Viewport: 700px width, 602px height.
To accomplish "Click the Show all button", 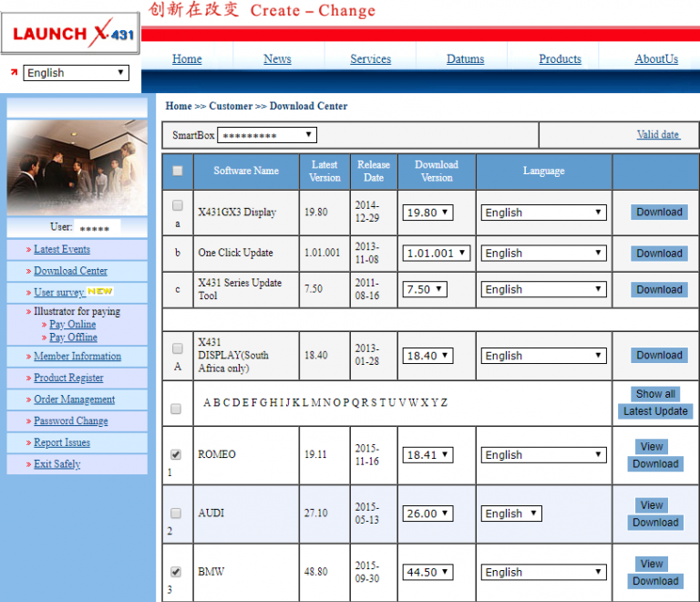I will click(x=655, y=394).
